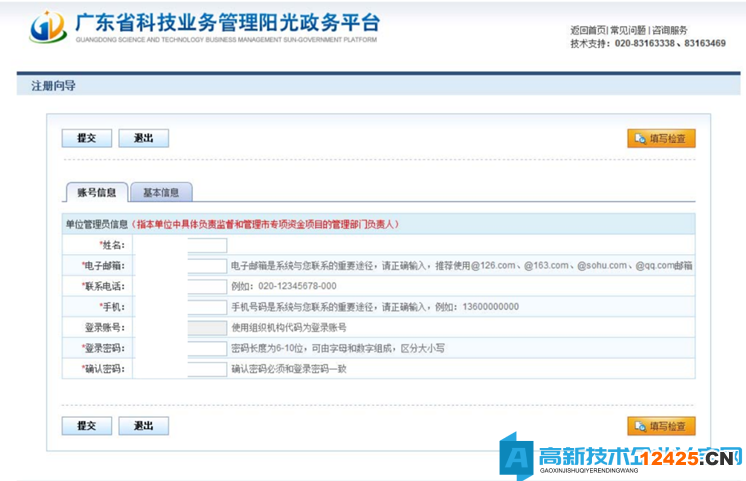Click the 注册向导 heading text
Screen dimensions: 746x481
[x=53, y=86]
